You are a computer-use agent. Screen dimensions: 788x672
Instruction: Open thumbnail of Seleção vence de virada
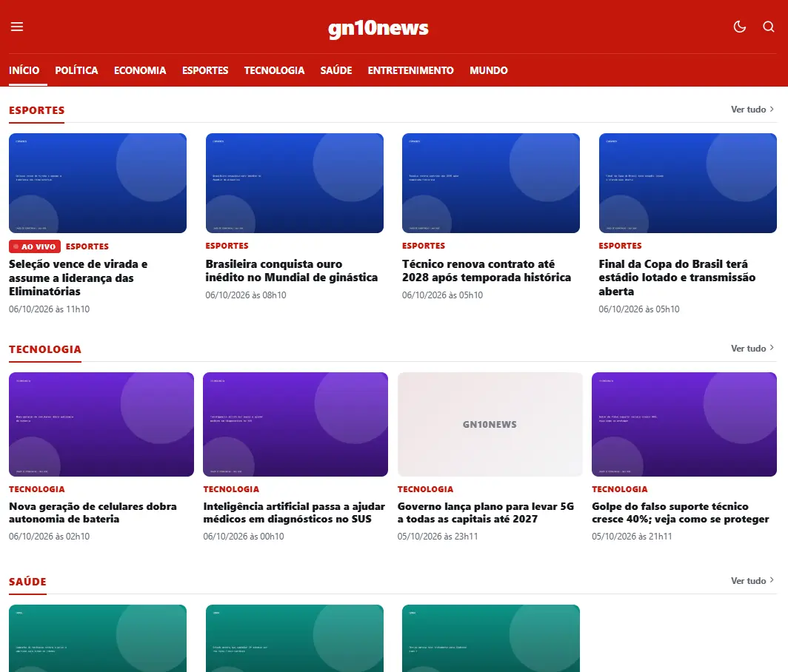tap(98, 184)
